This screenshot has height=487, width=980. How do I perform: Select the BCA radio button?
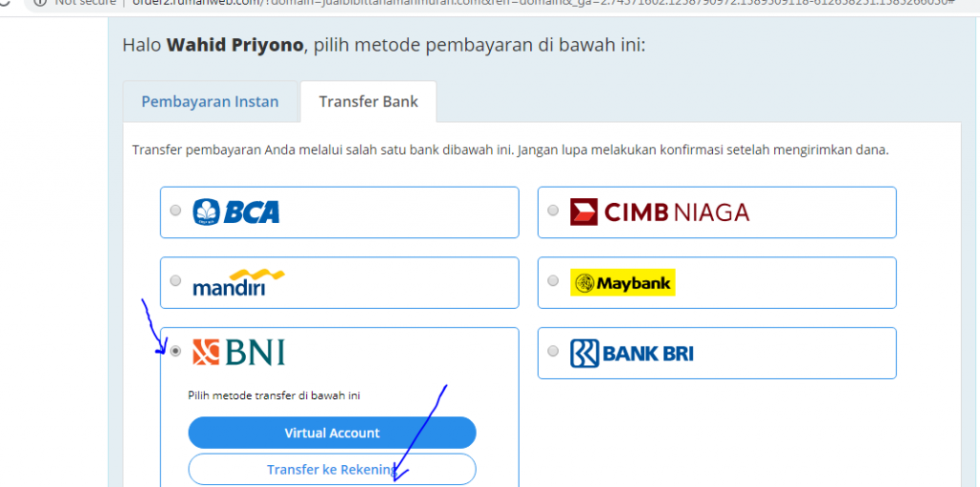tap(176, 210)
